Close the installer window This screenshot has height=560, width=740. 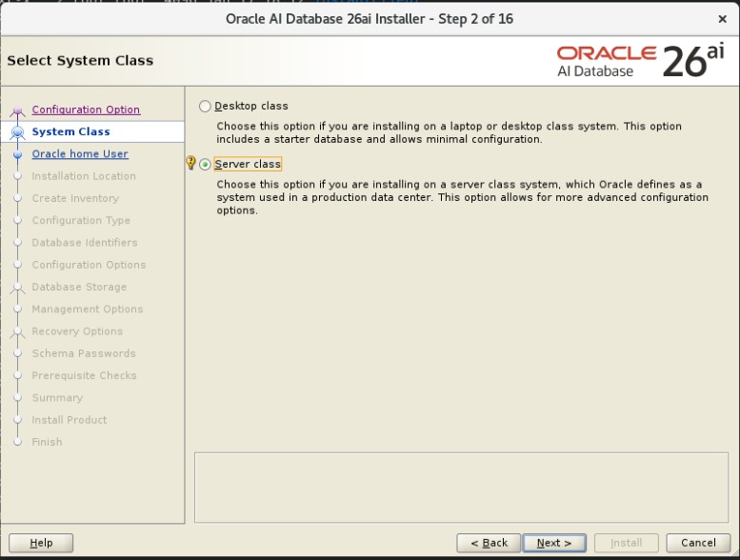click(722, 19)
